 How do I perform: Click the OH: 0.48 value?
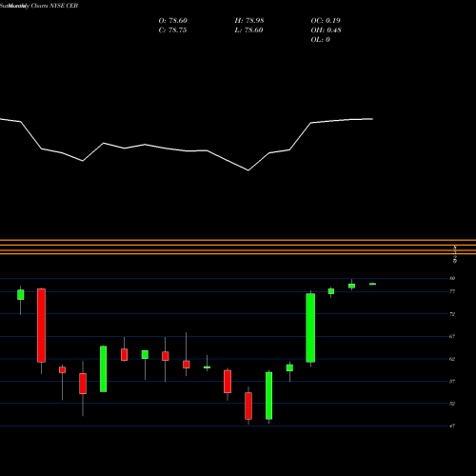pyautogui.click(x=326, y=30)
